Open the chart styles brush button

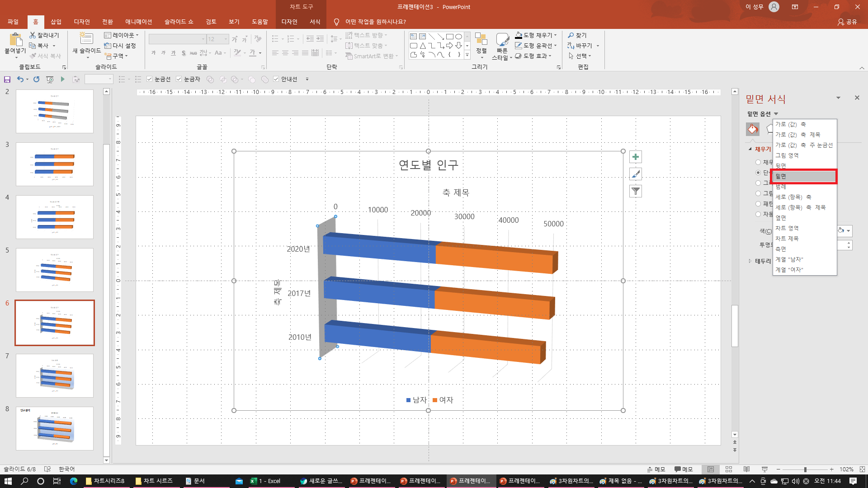636,174
